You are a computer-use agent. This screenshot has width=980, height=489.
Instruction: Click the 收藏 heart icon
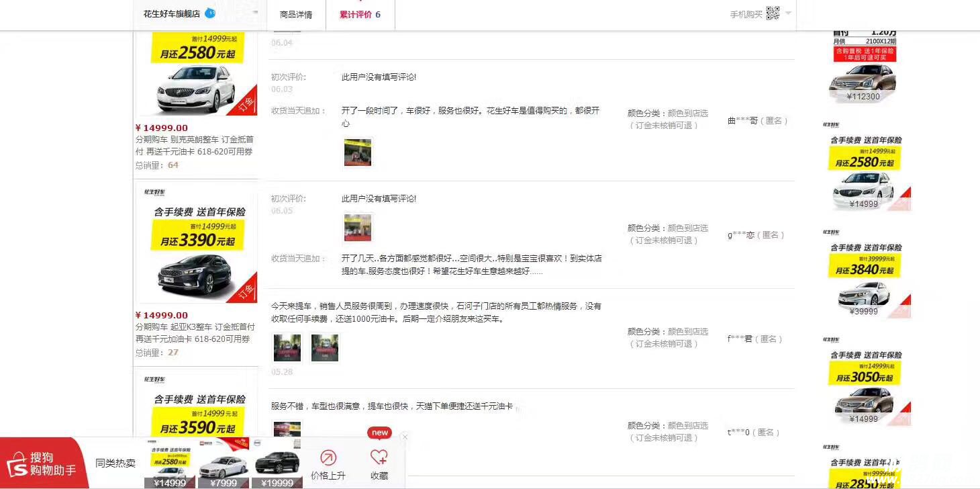click(x=379, y=458)
